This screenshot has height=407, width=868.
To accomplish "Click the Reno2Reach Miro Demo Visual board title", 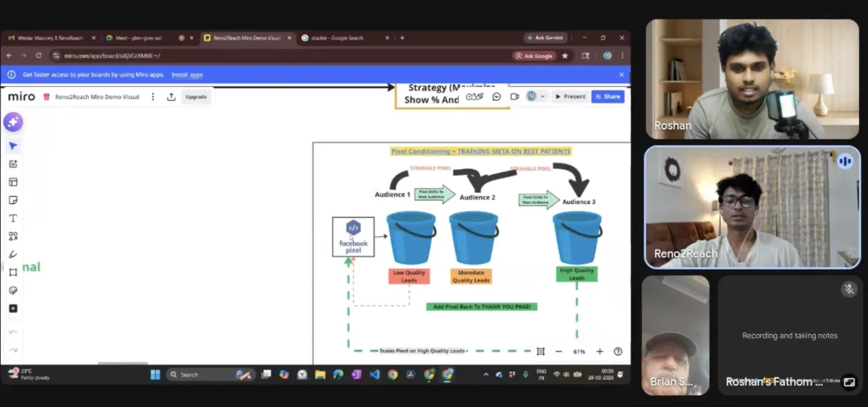I will pyautogui.click(x=97, y=97).
